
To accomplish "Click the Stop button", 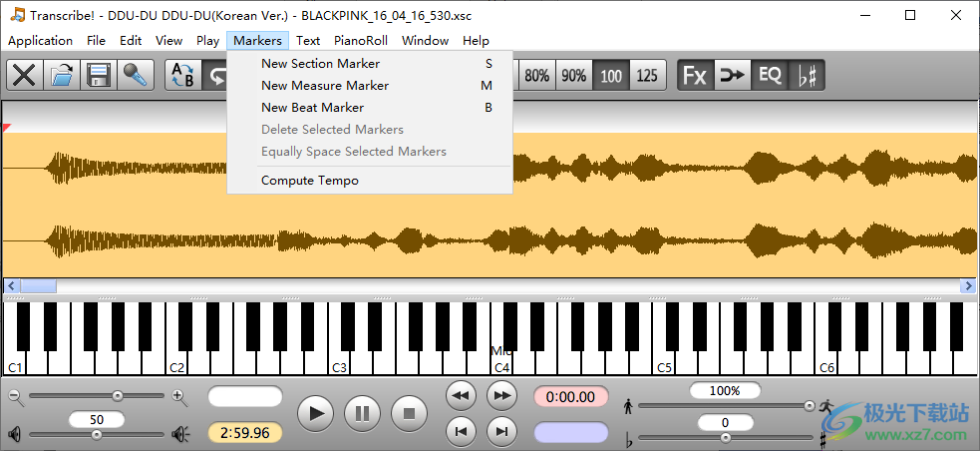I will pyautogui.click(x=410, y=413).
